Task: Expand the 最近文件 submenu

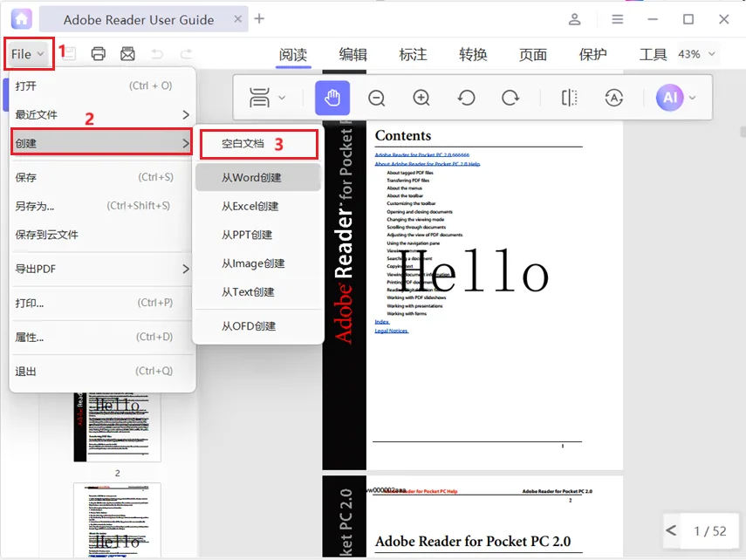Action: (101, 114)
